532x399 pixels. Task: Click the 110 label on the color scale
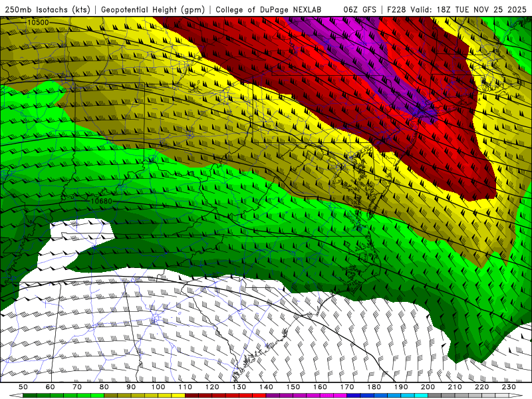click(186, 387)
